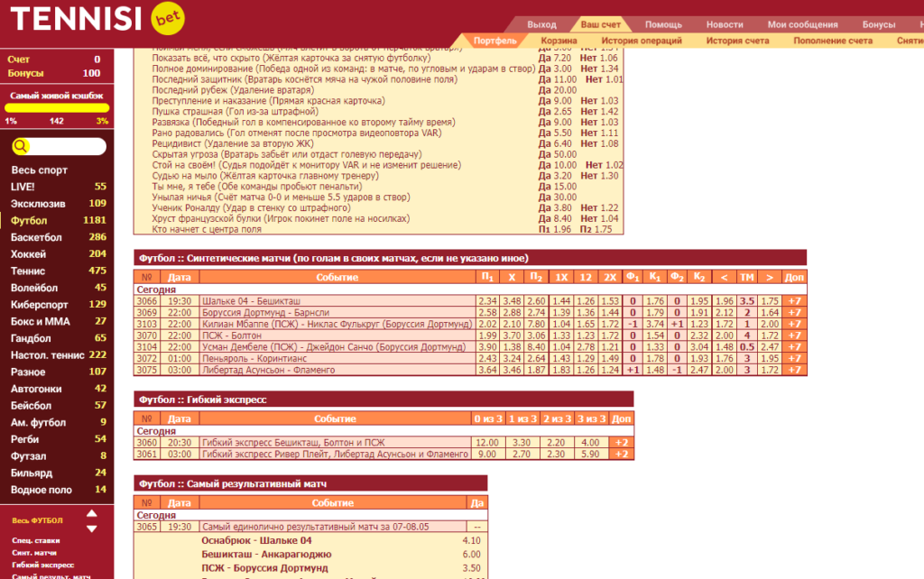
Task: Click the magnifier search icon
Action: click(x=21, y=146)
